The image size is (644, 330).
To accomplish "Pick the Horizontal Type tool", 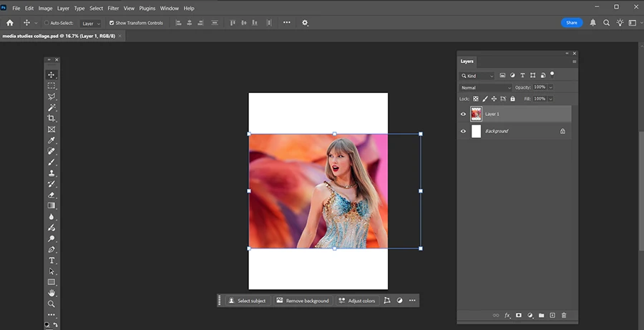I will pos(52,261).
